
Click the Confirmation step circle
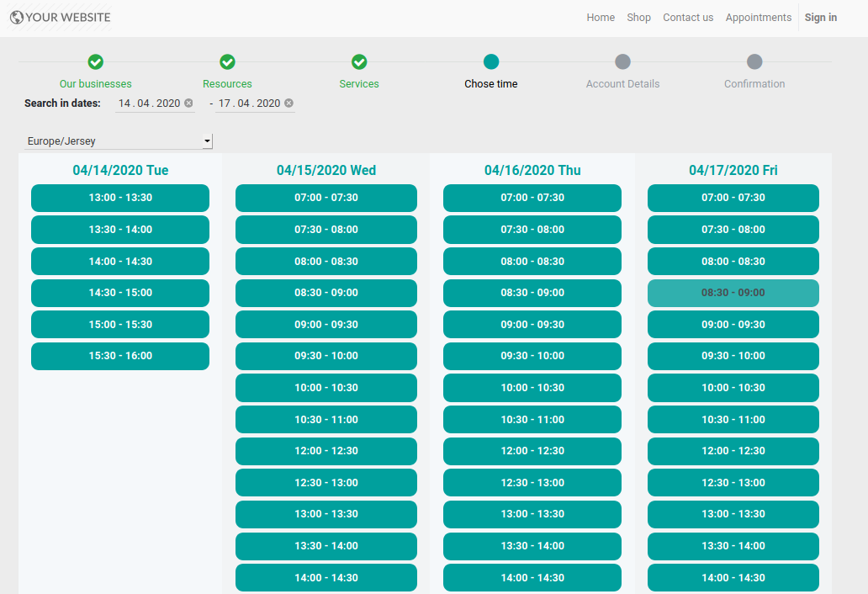(754, 62)
